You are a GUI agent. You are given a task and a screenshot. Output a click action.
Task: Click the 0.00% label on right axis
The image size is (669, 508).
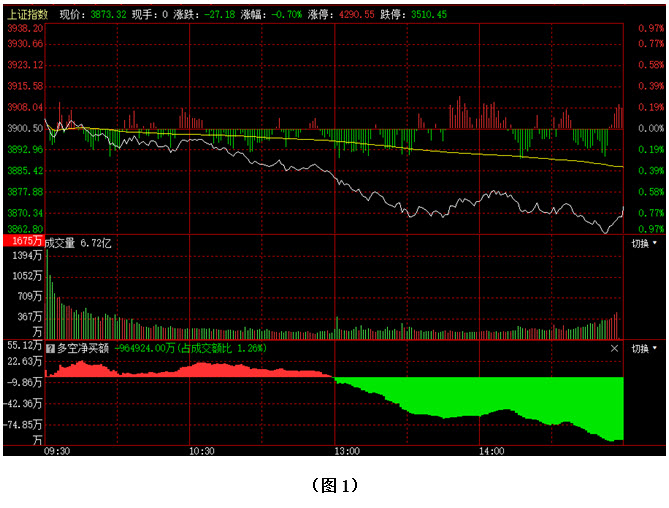pyautogui.click(x=651, y=128)
